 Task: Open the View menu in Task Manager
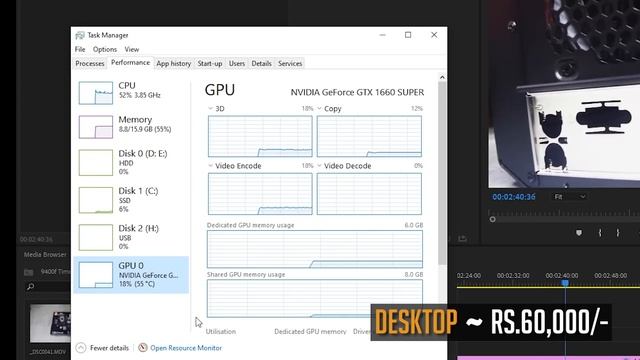(132, 49)
